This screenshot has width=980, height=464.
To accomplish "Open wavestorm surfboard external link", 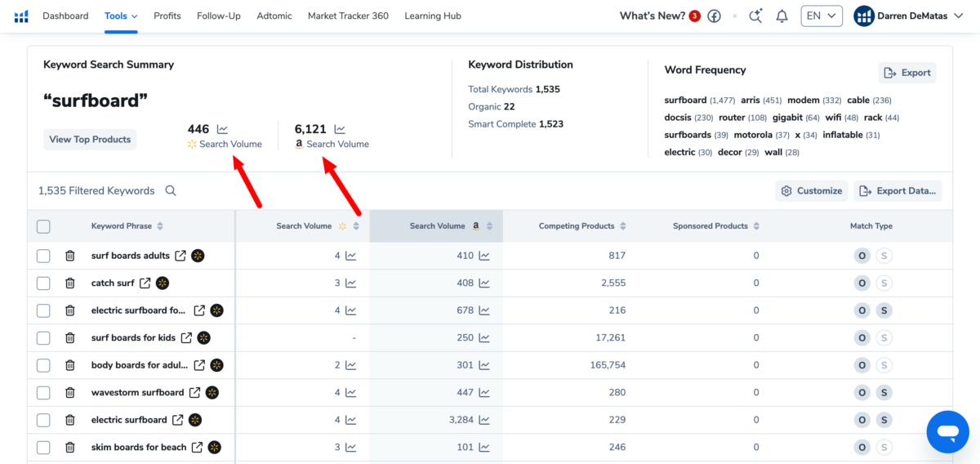I will pyautogui.click(x=194, y=393).
